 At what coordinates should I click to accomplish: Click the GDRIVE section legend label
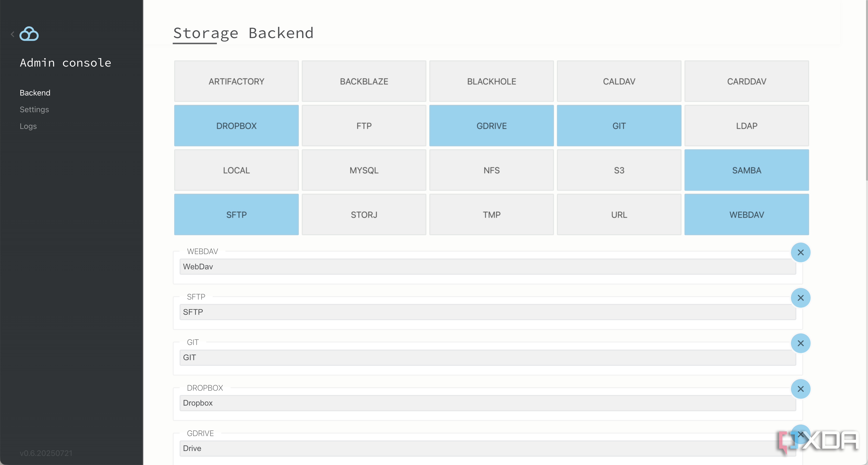click(x=200, y=433)
